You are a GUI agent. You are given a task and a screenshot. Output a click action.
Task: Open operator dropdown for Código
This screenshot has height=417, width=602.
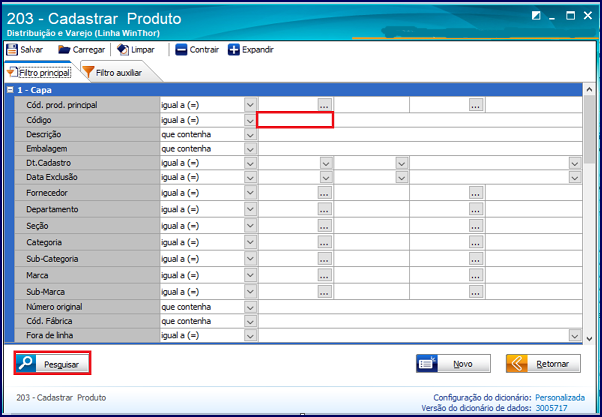(x=250, y=120)
